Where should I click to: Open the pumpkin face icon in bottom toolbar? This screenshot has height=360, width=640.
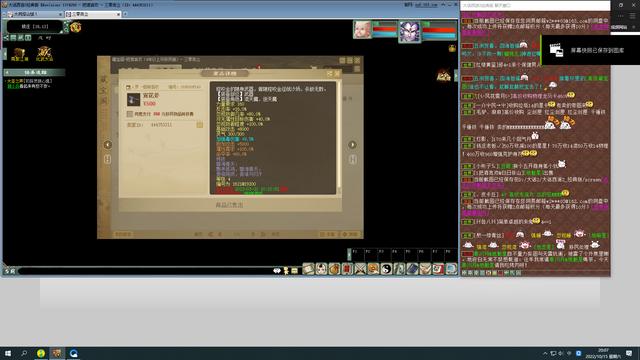(373, 269)
